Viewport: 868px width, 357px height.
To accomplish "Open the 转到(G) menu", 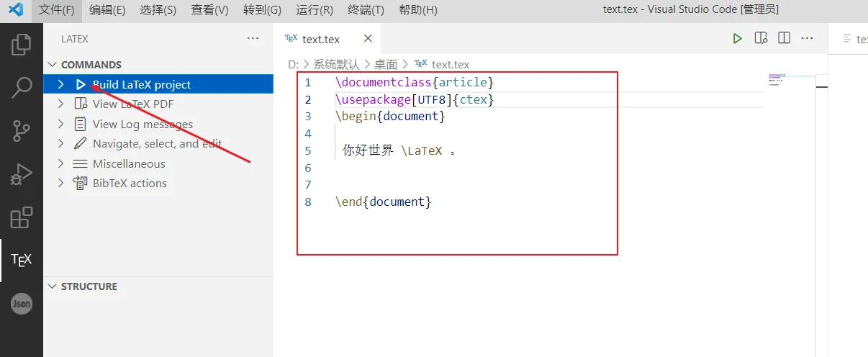I will [262, 10].
